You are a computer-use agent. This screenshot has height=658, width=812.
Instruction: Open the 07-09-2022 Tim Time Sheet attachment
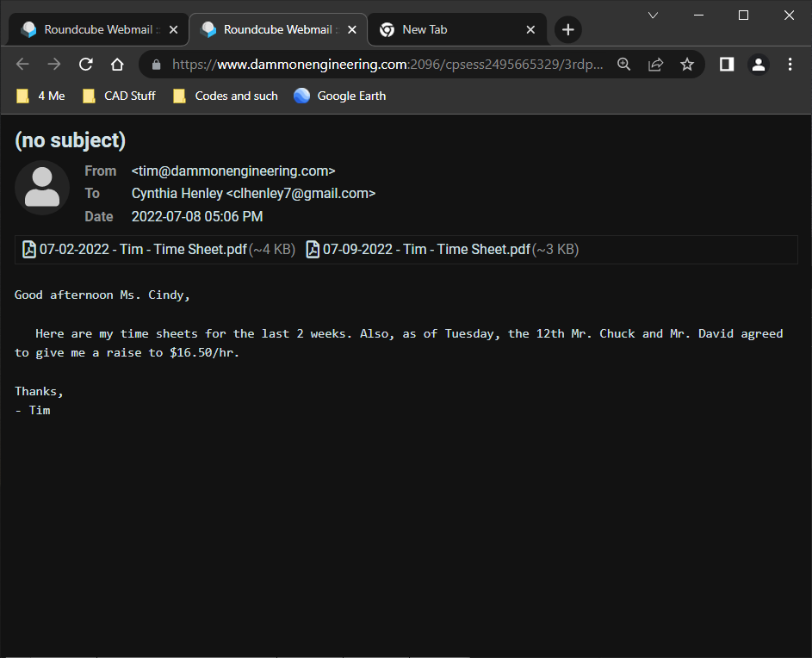click(x=426, y=250)
